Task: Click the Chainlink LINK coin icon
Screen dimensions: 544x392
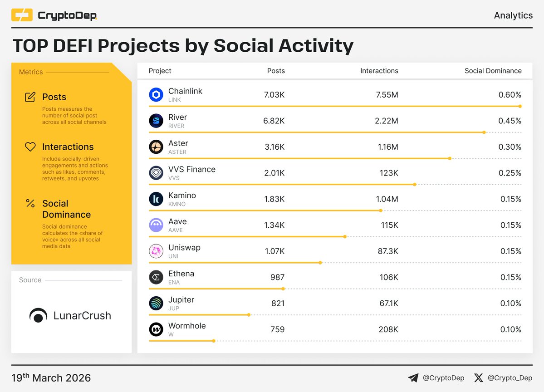Action: coord(155,95)
